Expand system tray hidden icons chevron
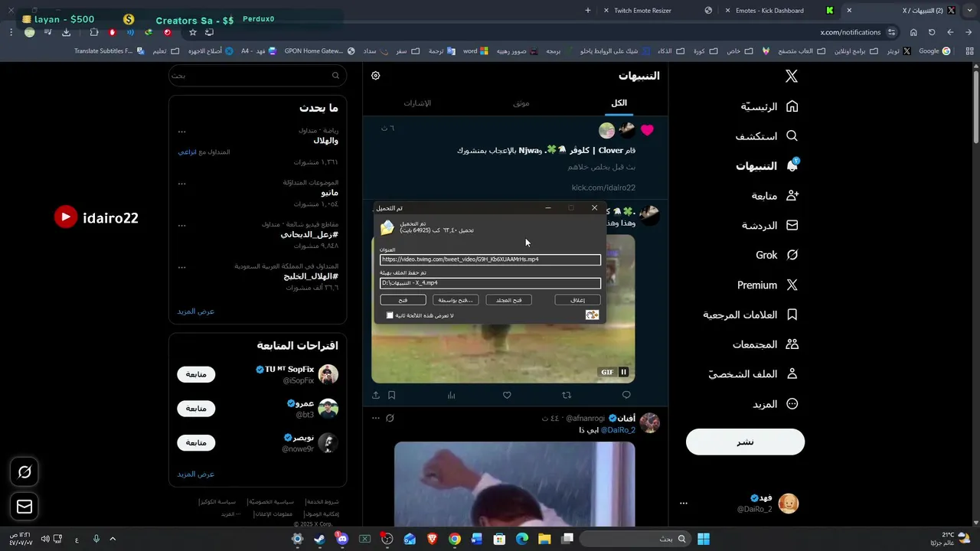 113,539
